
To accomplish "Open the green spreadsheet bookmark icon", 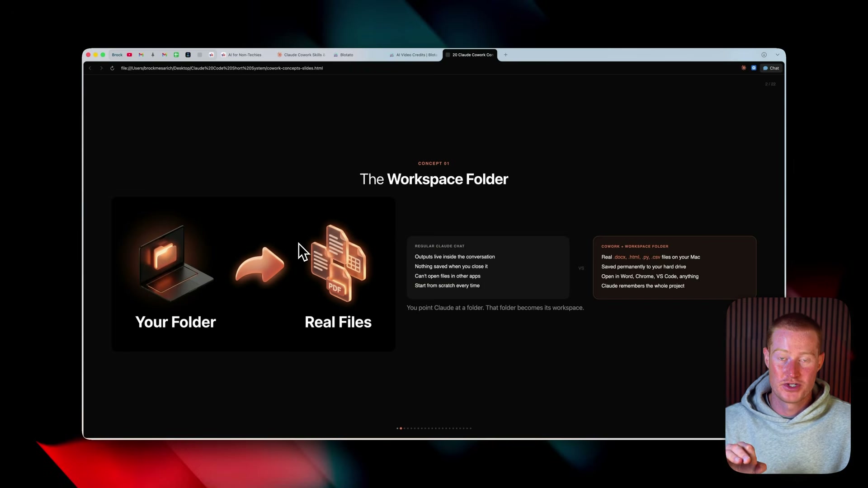I will pos(176,55).
